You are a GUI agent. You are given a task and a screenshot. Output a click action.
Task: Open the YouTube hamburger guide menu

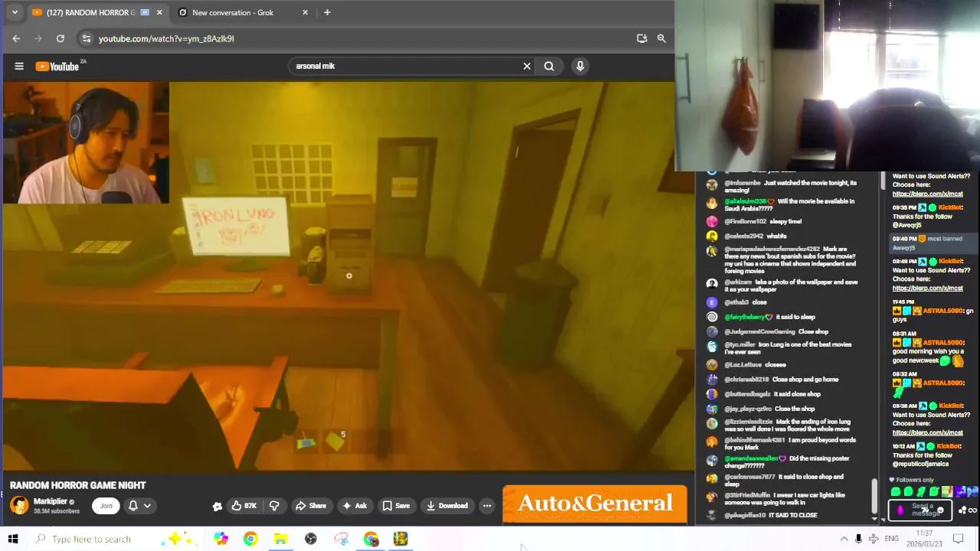(19, 67)
